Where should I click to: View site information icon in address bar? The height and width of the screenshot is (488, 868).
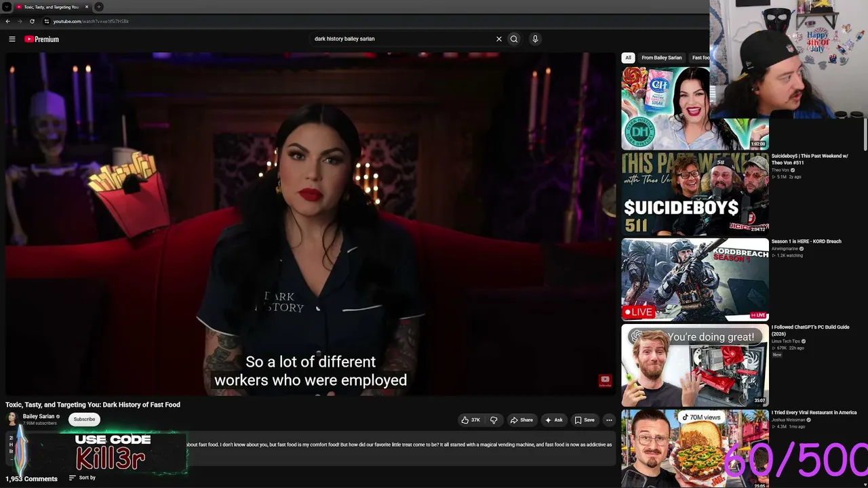tap(47, 21)
